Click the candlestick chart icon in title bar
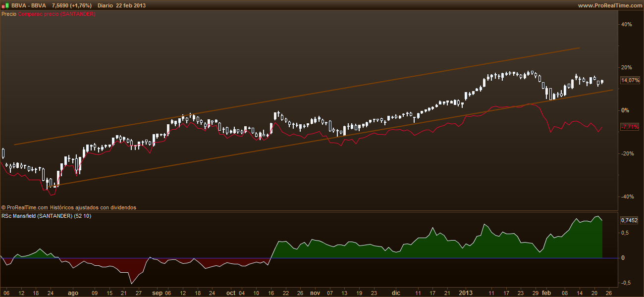The image size is (644, 297). click(x=5, y=5)
